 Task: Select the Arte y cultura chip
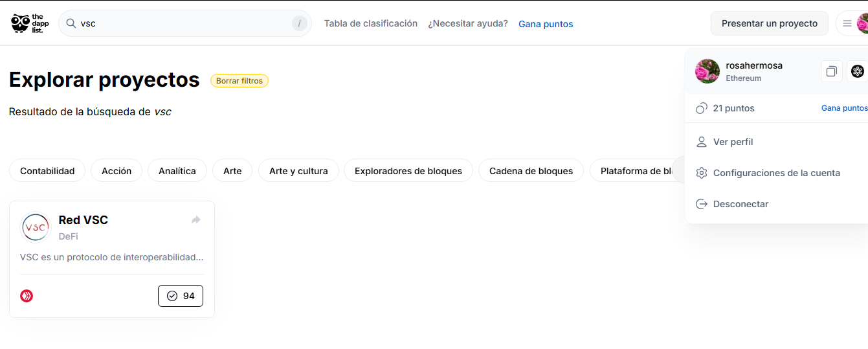click(298, 171)
